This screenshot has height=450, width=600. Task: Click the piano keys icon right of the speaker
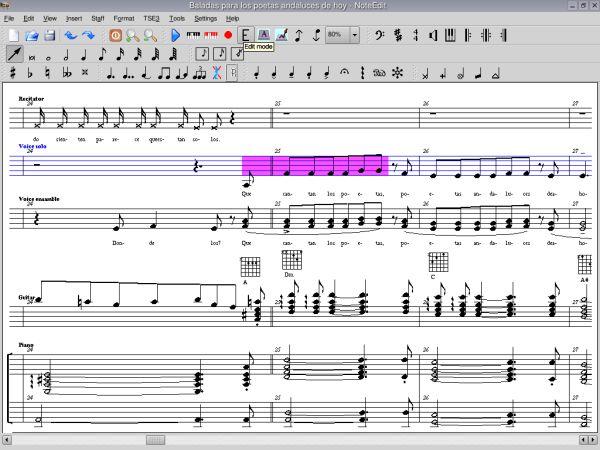[450, 36]
